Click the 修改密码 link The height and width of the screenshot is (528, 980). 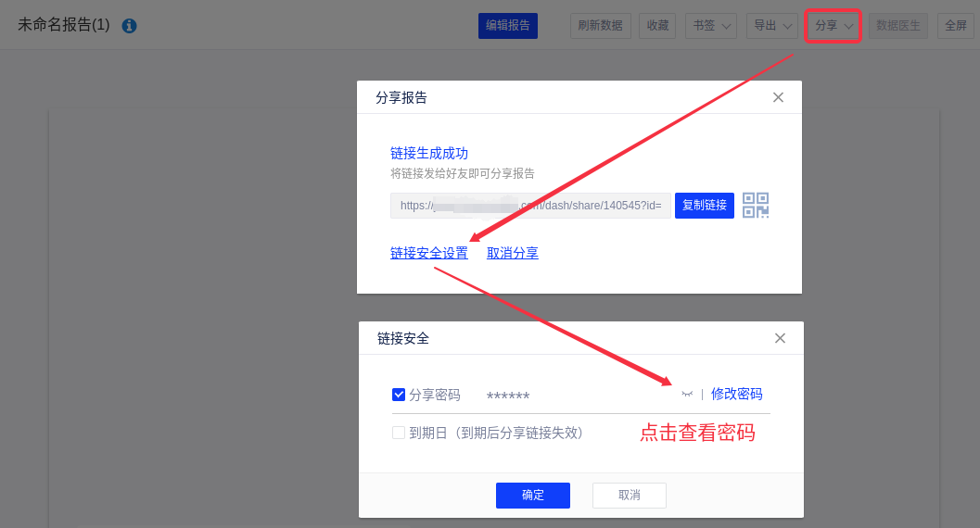coord(736,394)
